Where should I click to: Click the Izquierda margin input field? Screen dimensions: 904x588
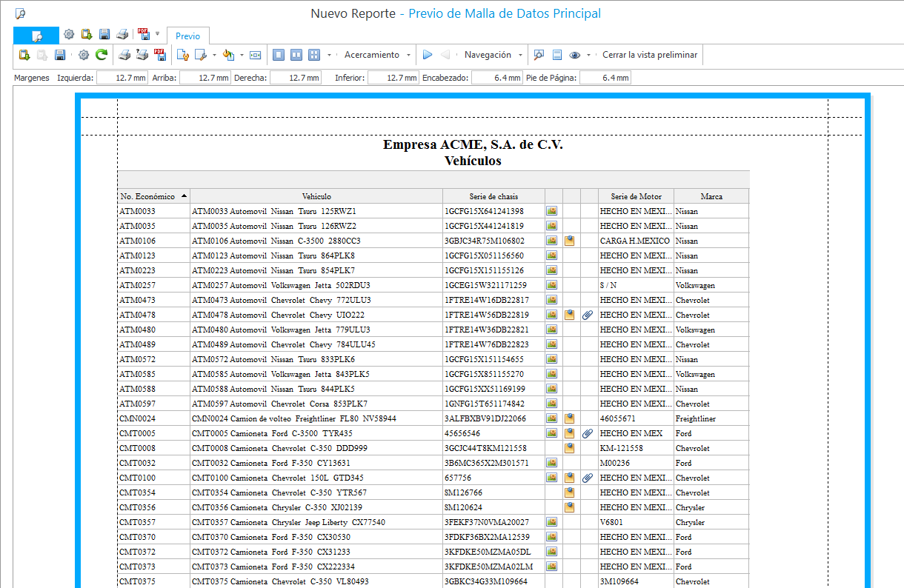point(122,78)
